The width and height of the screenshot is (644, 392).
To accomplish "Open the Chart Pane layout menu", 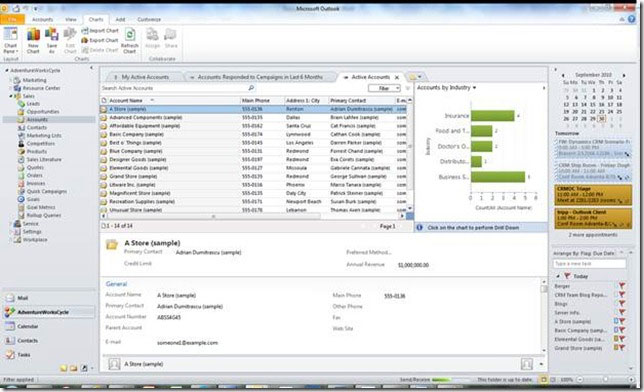I will click(11, 40).
